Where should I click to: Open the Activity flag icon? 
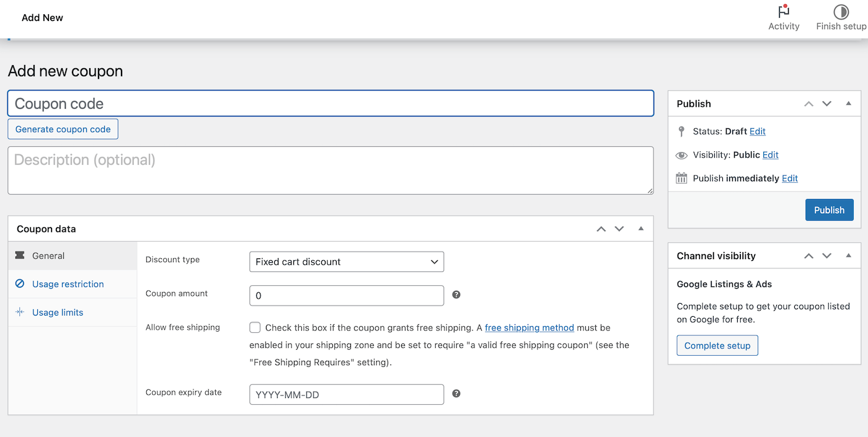coord(784,12)
